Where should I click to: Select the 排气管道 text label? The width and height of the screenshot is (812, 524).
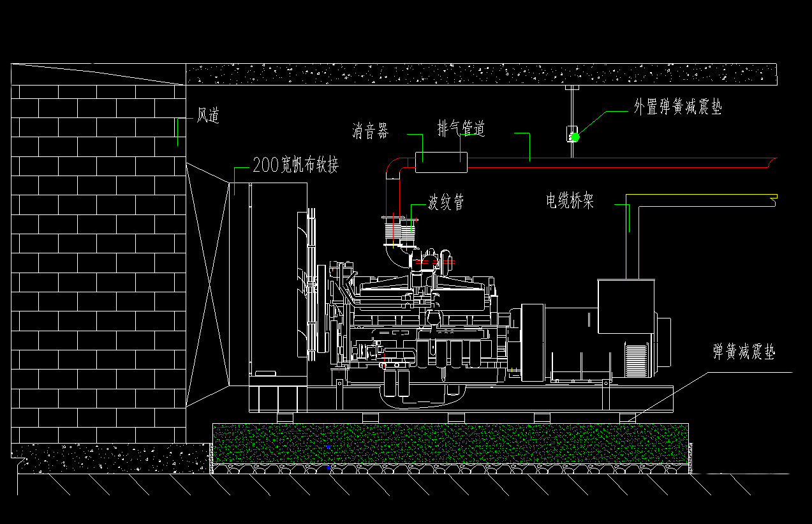(461, 129)
